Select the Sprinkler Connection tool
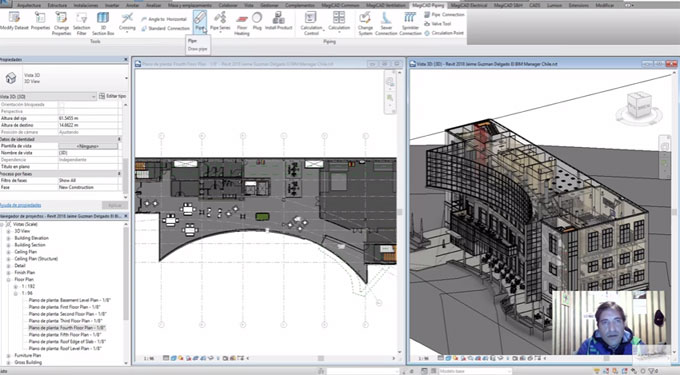The height and width of the screenshot is (375, 680). pos(410,23)
